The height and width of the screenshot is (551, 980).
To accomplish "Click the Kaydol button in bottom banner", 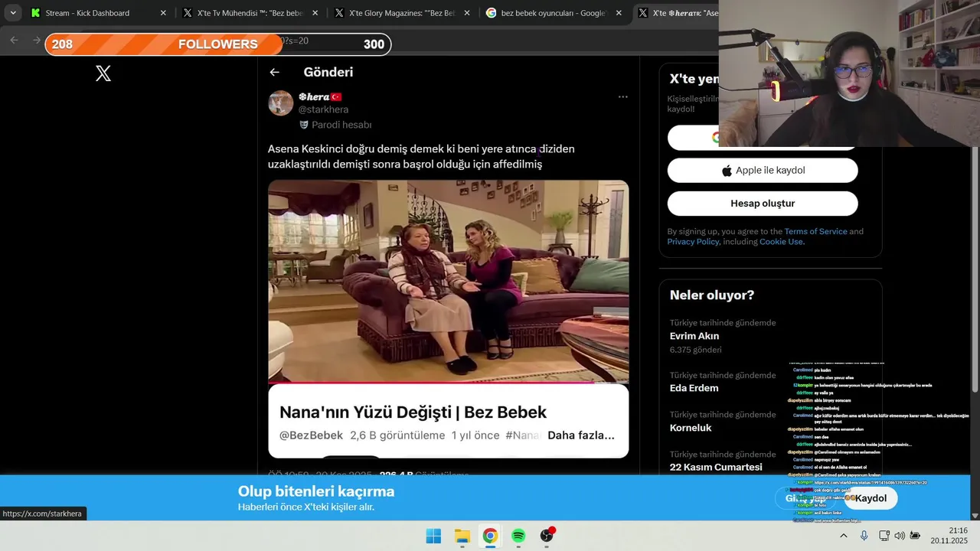I will 871,498.
